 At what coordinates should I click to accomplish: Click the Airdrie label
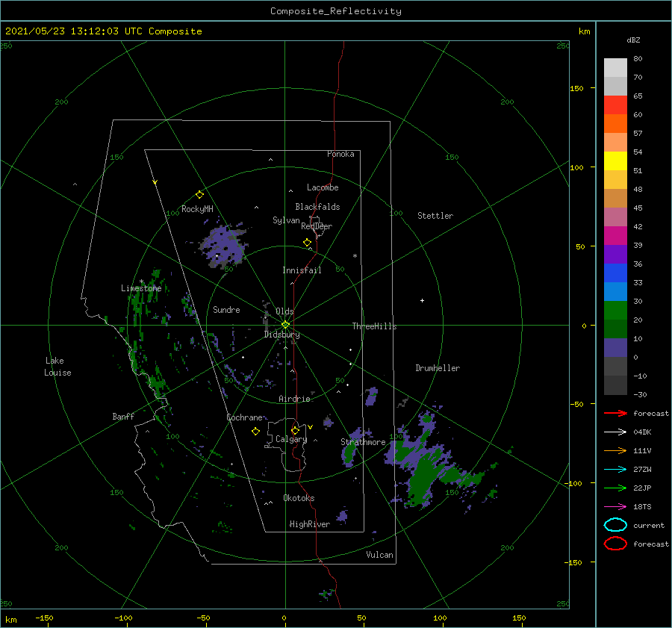click(x=294, y=399)
